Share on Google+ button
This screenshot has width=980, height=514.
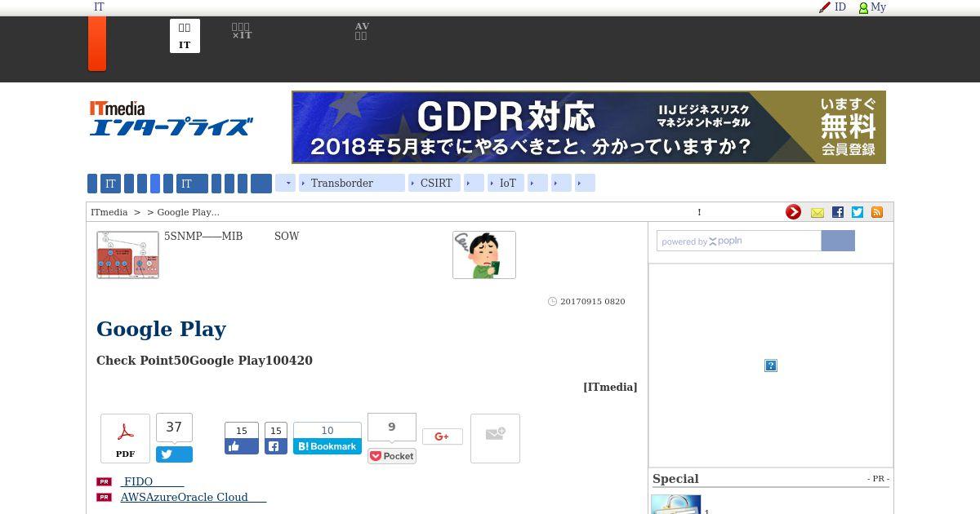tap(442, 436)
